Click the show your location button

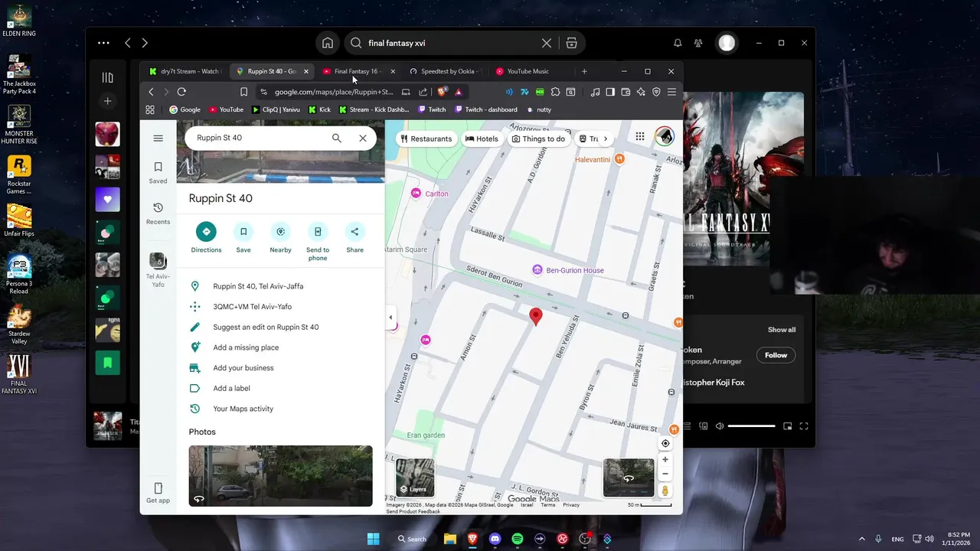(665, 443)
